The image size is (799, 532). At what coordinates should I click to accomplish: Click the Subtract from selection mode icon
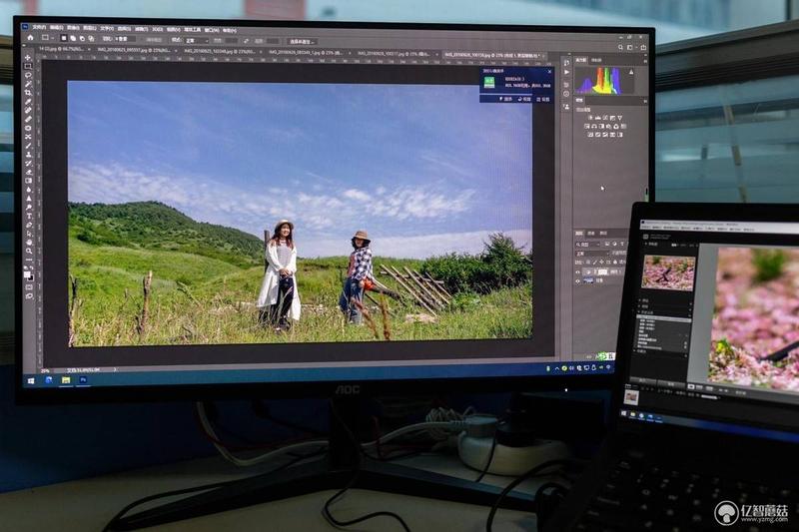coord(82,38)
